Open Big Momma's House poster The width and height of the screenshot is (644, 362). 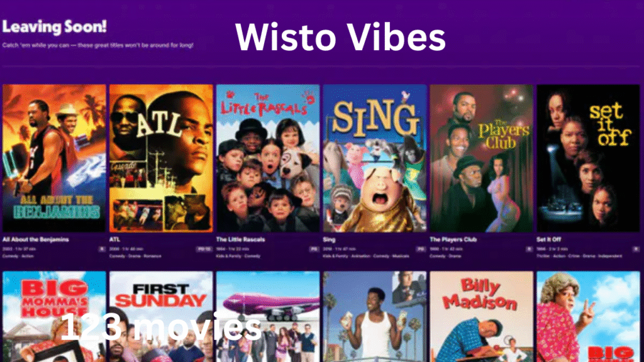point(54,317)
